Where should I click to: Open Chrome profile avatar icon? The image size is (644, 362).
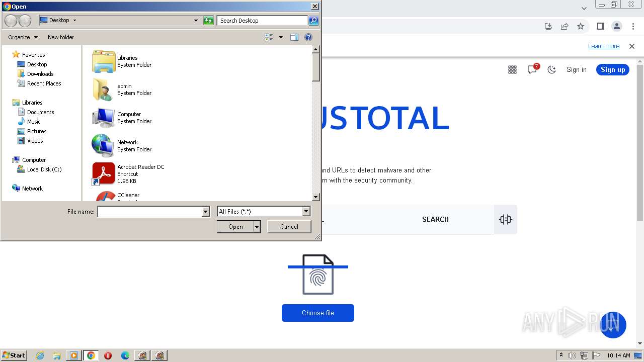[x=616, y=26]
